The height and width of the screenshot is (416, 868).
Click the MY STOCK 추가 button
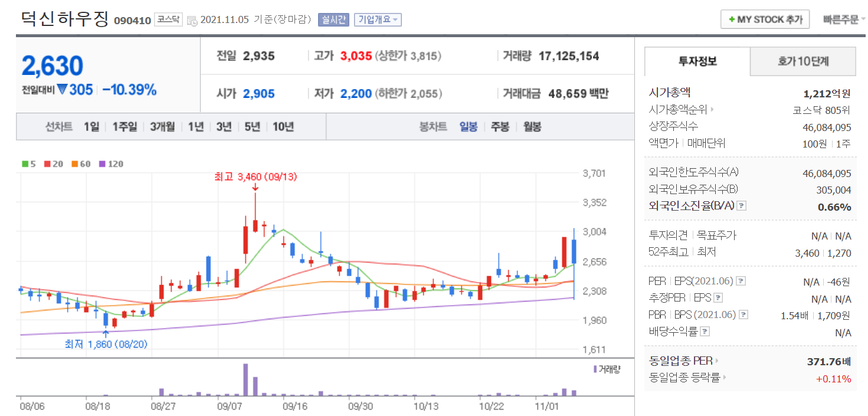(765, 19)
